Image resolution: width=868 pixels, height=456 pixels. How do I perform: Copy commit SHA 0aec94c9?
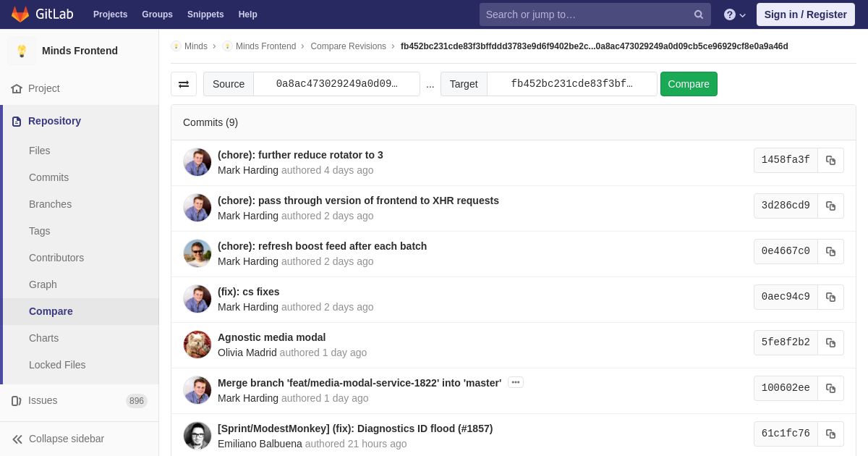point(830,297)
